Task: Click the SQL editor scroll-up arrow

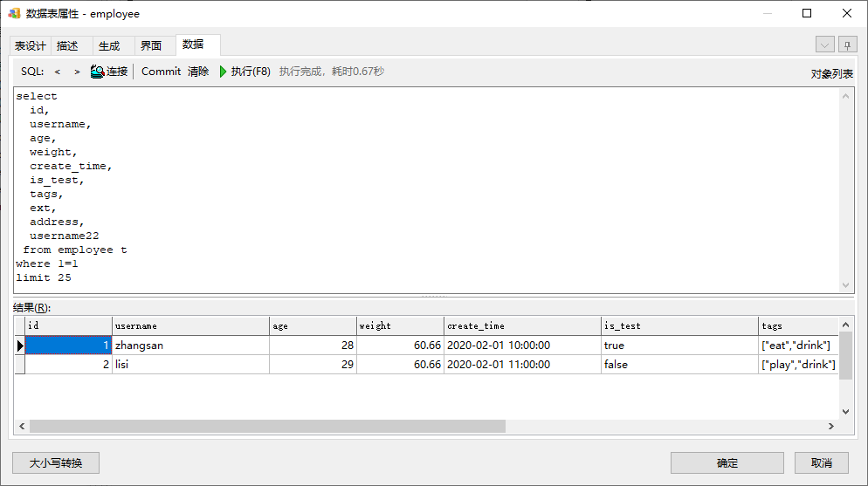Action: pyautogui.click(x=845, y=96)
